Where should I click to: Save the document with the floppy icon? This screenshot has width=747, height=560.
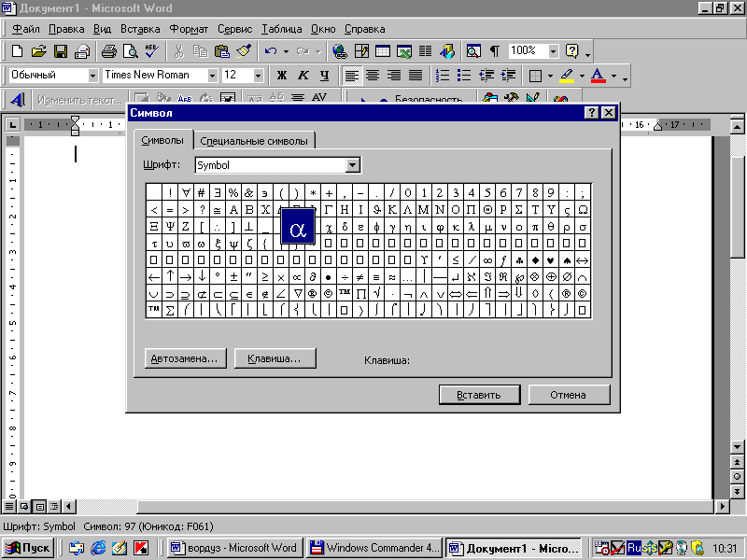click(x=61, y=51)
